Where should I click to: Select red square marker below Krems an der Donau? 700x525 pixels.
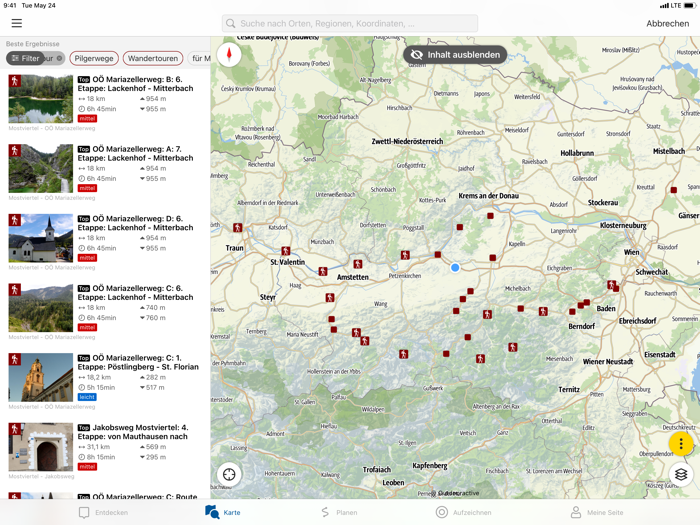(490, 216)
